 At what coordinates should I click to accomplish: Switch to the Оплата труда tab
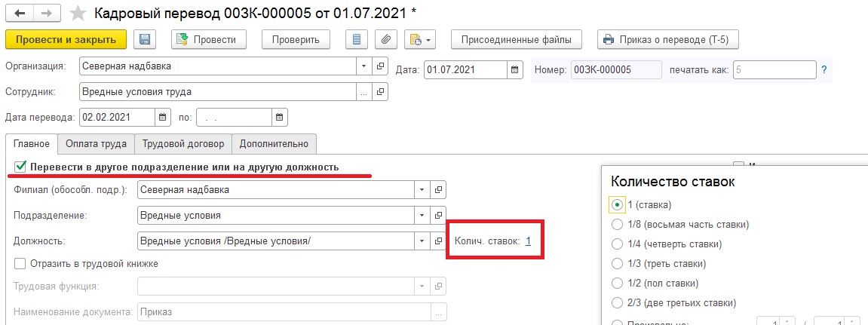[x=96, y=143]
